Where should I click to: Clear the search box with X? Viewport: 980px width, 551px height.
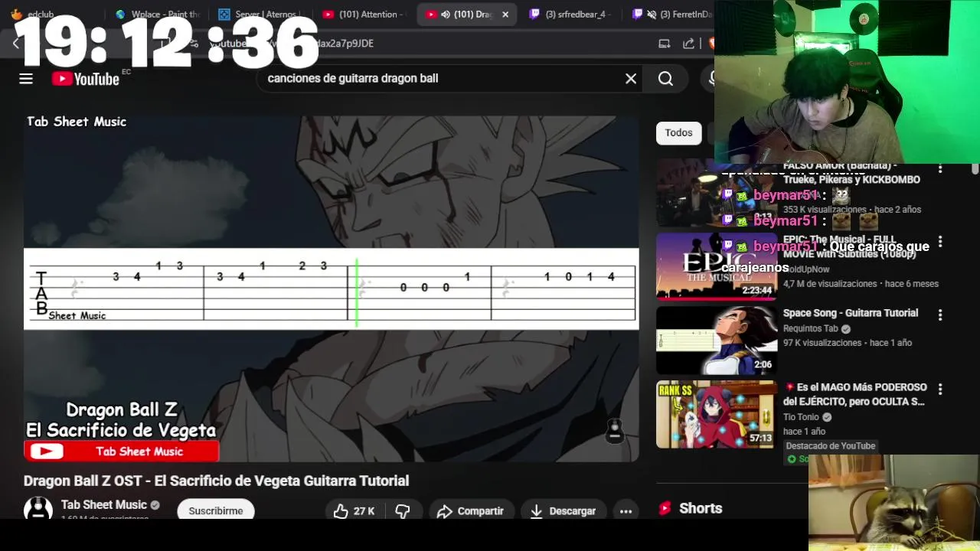(x=631, y=79)
